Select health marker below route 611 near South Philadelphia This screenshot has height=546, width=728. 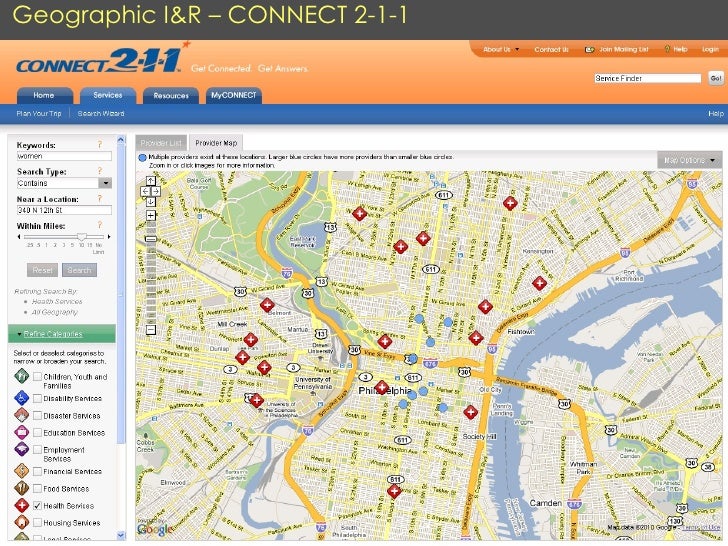tap(394, 491)
